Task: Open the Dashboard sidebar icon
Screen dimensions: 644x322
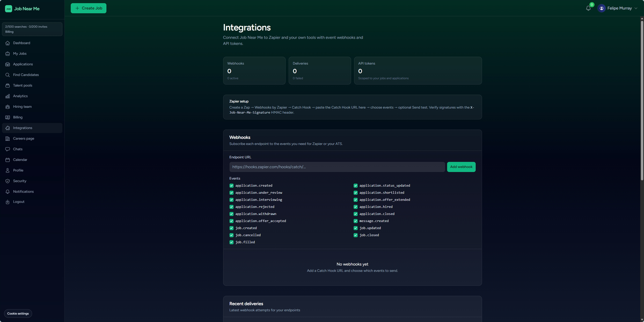Action: 8,43
